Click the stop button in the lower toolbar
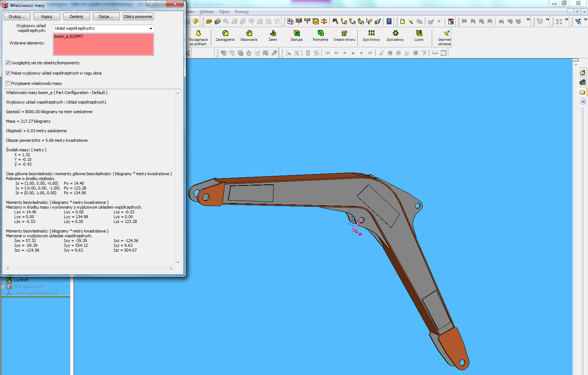Image resolution: width=588 pixels, height=375 pixels. (x=353, y=53)
